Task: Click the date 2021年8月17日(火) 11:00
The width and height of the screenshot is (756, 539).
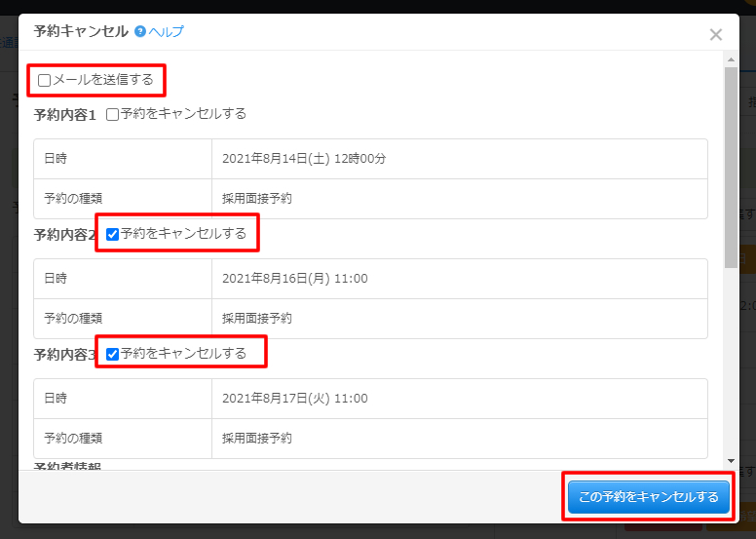Action: click(x=294, y=399)
